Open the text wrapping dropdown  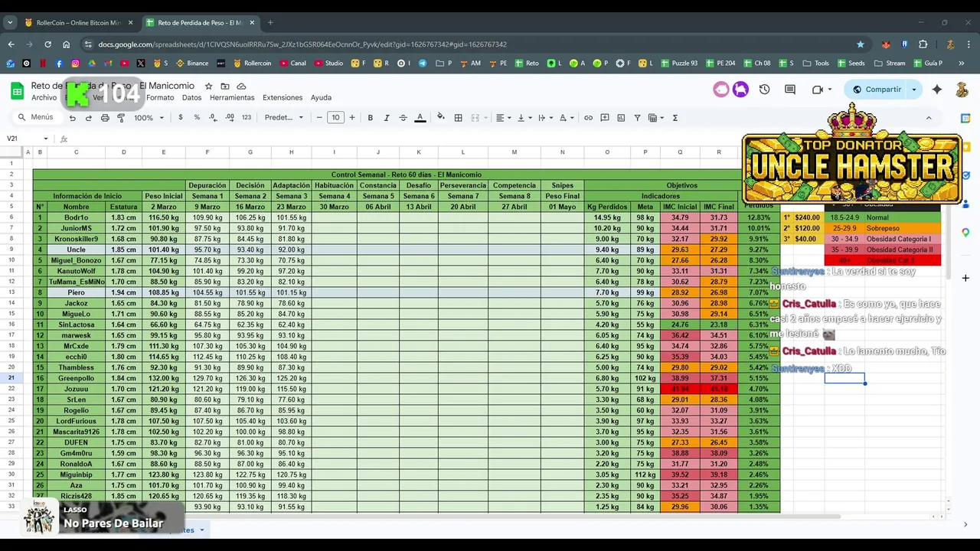tap(545, 118)
